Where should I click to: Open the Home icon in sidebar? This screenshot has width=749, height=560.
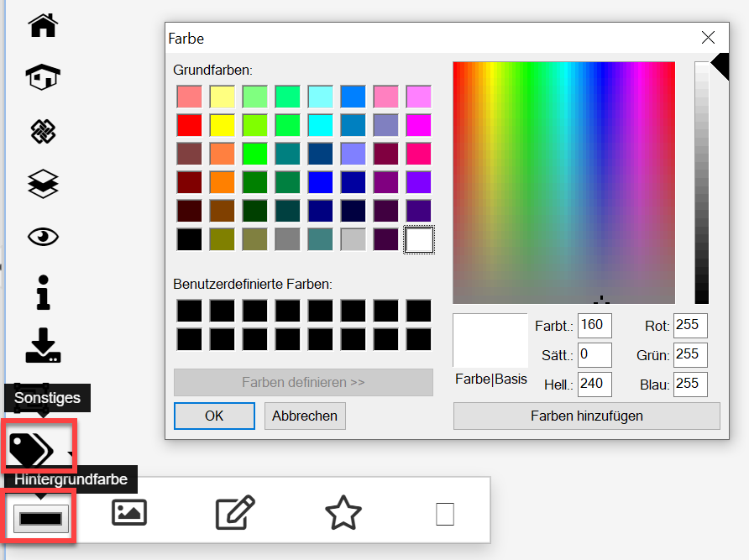click(x=43, y=25)
